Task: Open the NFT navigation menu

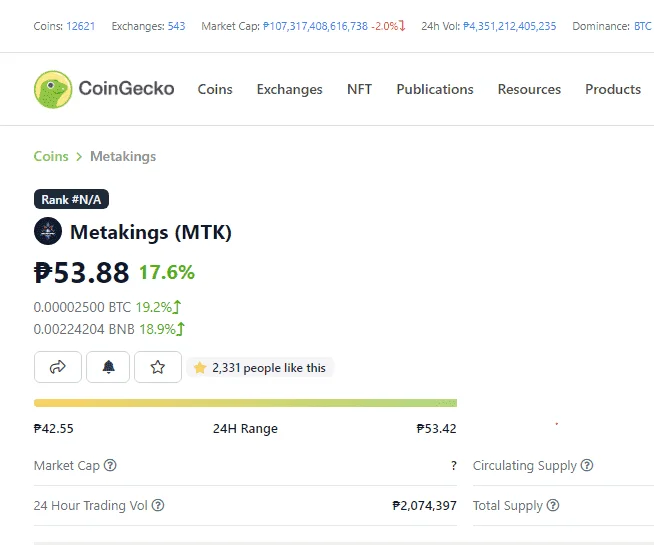Action: pos(359,89)
